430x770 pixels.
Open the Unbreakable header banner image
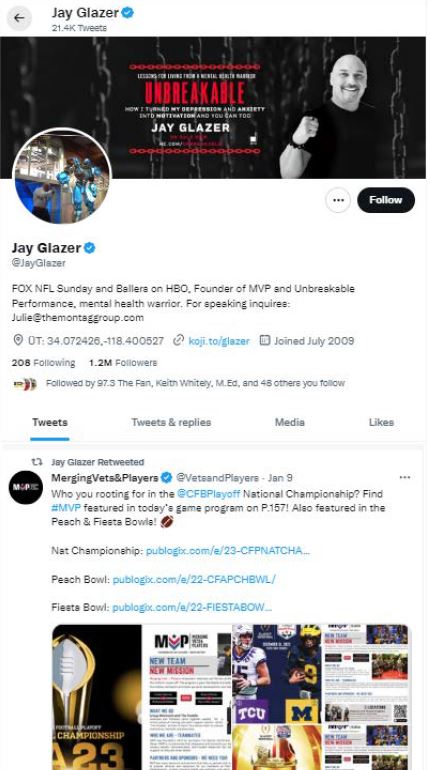coord(213,108)
